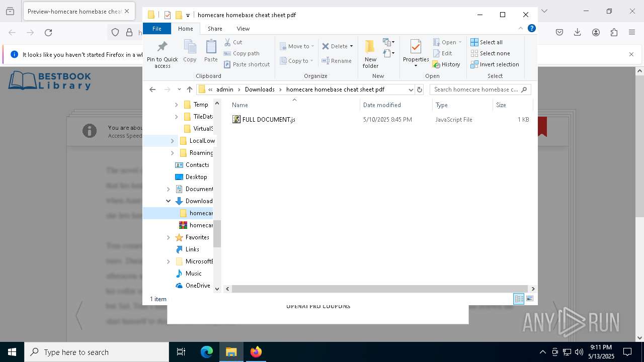Click the Paste ribbon icon
Screen dimensions: 644x362
211,51
